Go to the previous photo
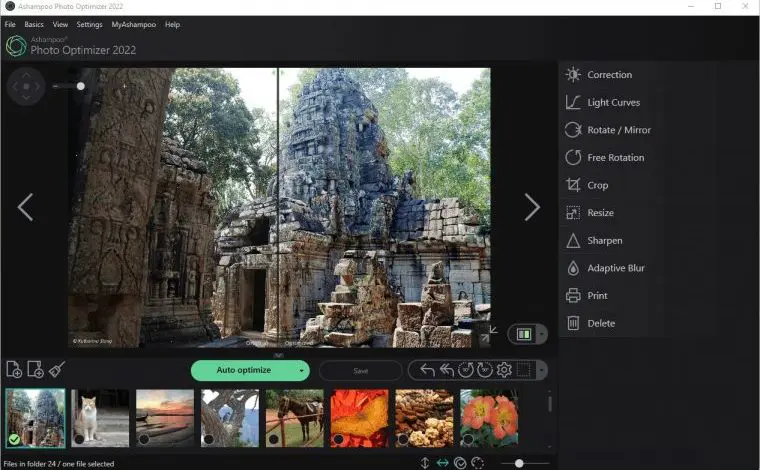 coord(25,207)
